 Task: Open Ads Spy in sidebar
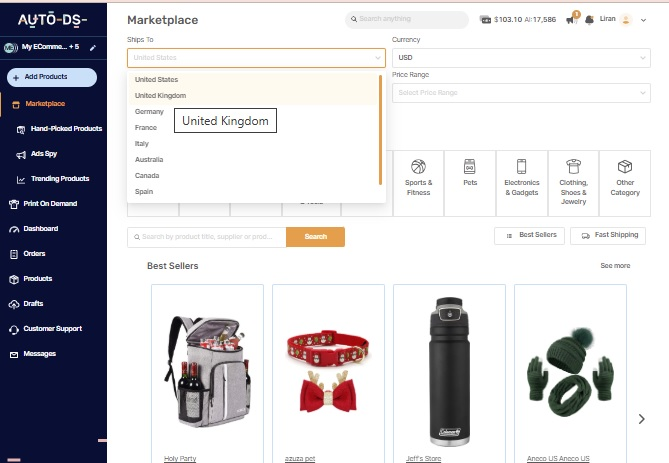point(44,154)
